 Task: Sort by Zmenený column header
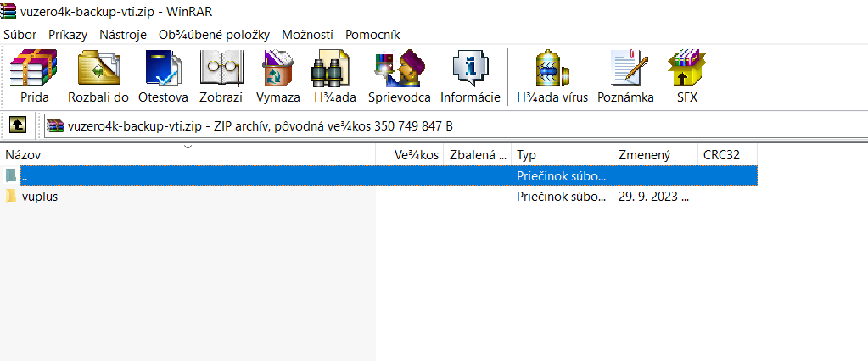coord(655,155)
